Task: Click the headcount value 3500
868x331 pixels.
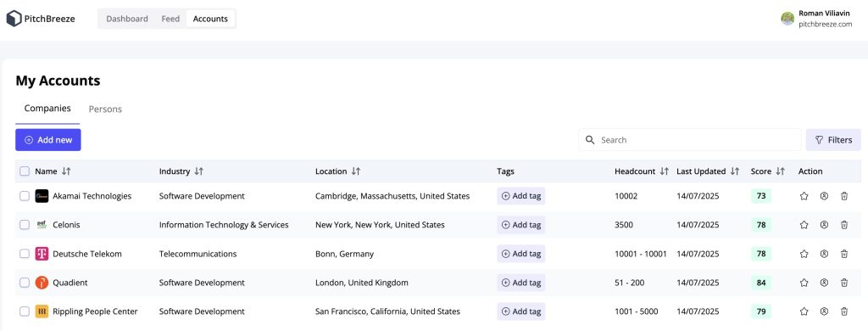Action: click(x=624, y=225)
